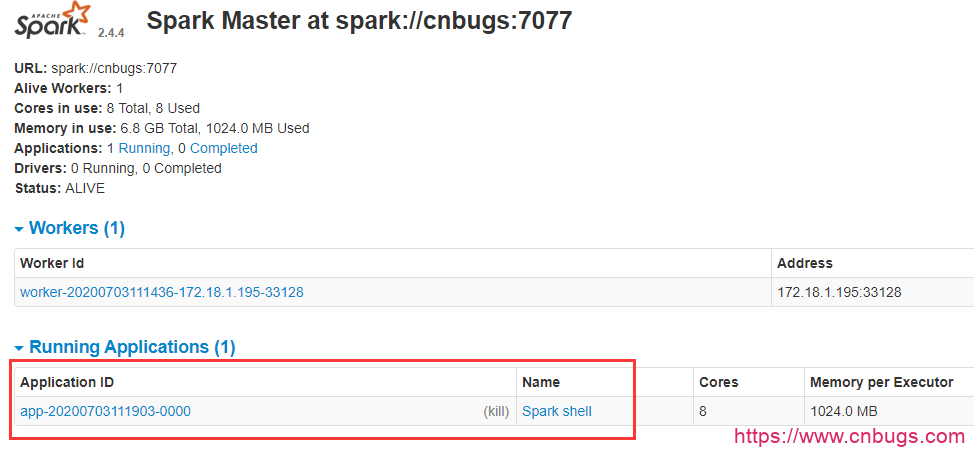Collapse the Running Applications (1) section arrow
The width and height of the screenshot is (974, 451).
(20, 348)
